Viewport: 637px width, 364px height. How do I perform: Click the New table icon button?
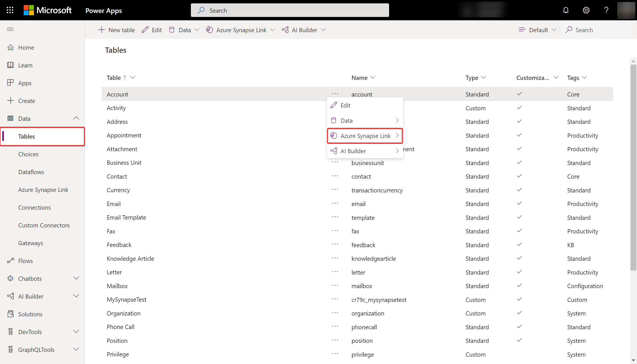[101, 30]
